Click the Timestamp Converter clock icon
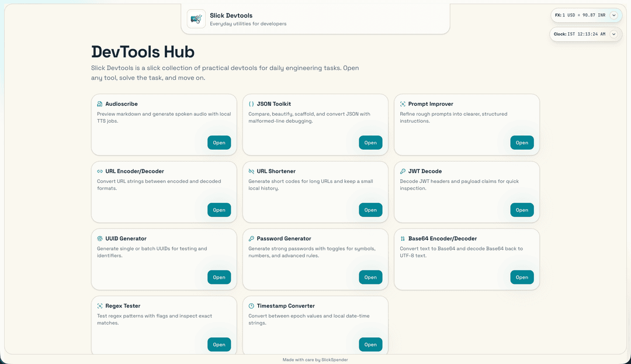The image size is (631, 364). point(250,306)
